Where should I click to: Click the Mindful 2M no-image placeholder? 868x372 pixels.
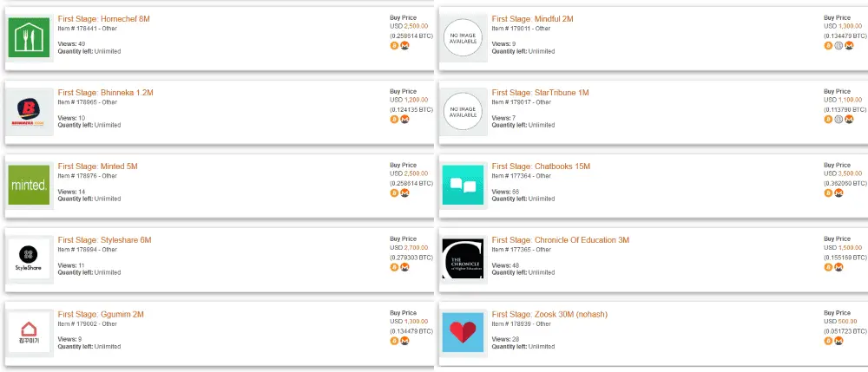point(463,37)
